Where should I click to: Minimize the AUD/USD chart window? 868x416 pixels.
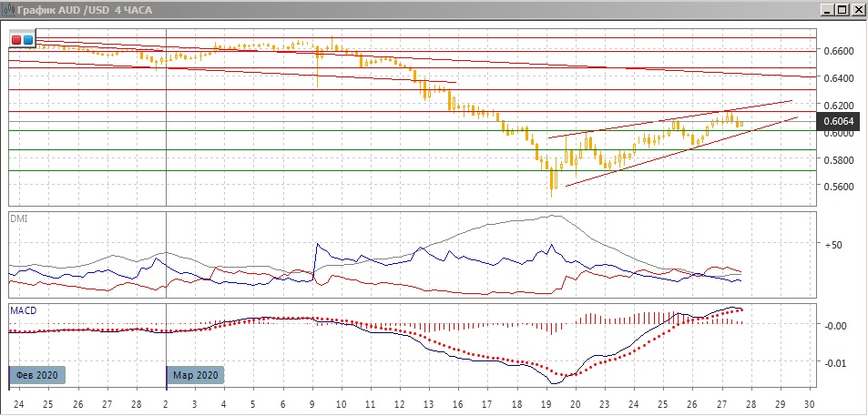(828, 10)
